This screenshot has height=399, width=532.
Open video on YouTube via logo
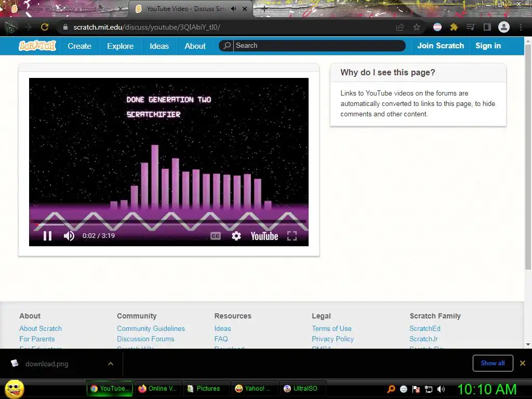(264, 236)
